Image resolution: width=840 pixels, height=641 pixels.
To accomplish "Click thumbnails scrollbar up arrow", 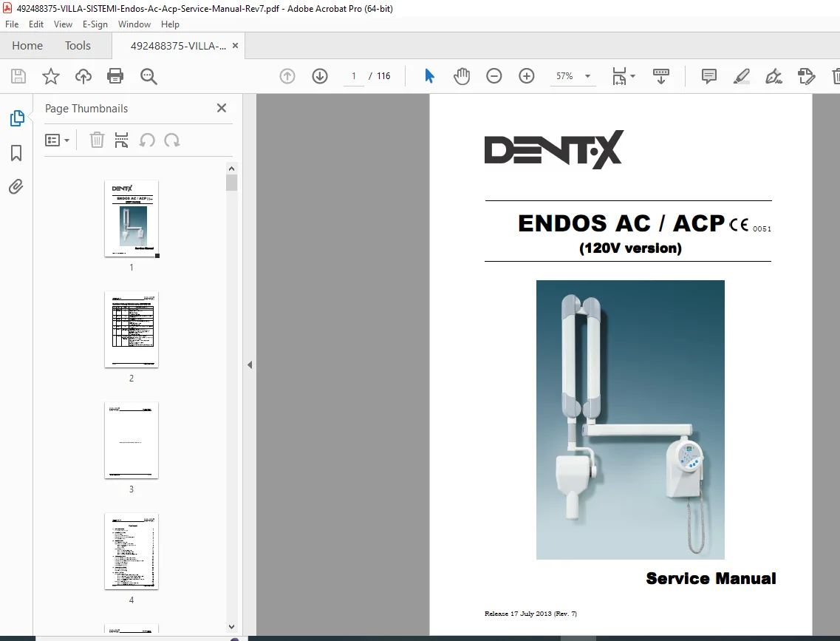I will click(x=231, y=169).
